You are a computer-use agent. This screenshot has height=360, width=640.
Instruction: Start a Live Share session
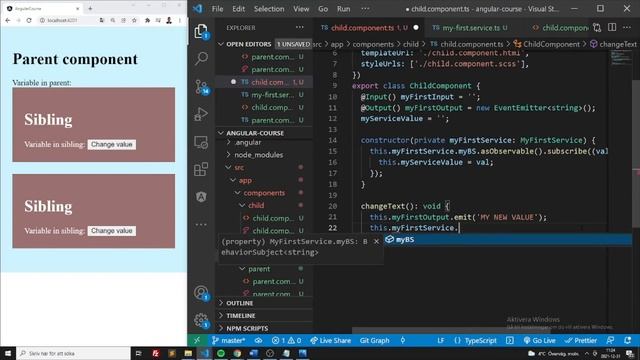tap(330, 340)
